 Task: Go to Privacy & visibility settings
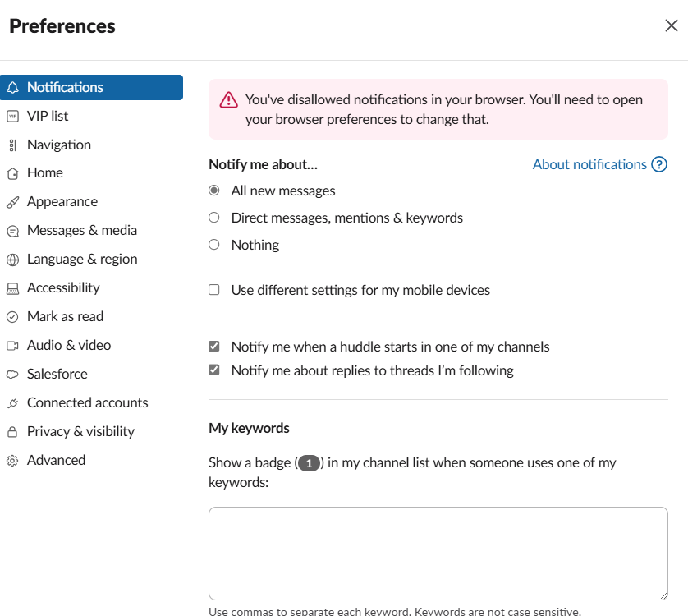click(x=91, y=431)
